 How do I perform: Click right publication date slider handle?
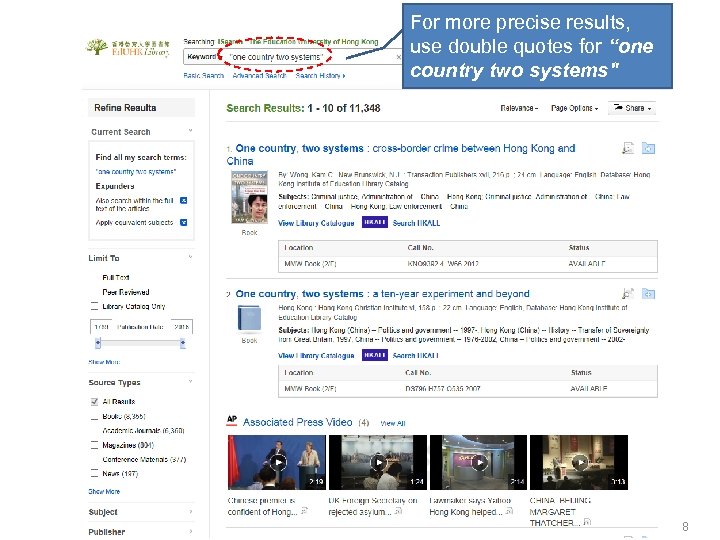point(183,343)
